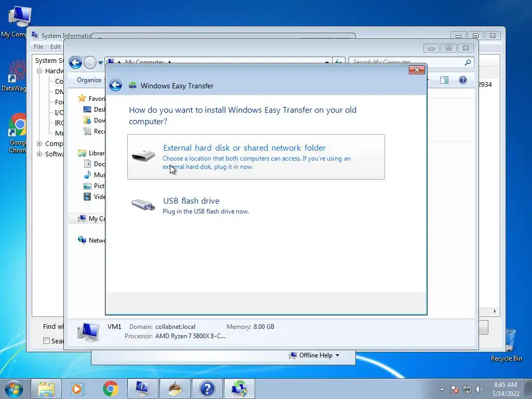Open Action Center flag tray icon
This screenshot has height=399, width=532.
[455, 389]
